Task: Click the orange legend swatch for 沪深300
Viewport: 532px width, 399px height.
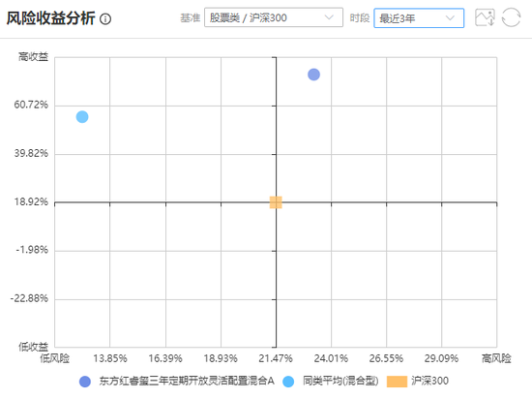Action: (397, 382)
